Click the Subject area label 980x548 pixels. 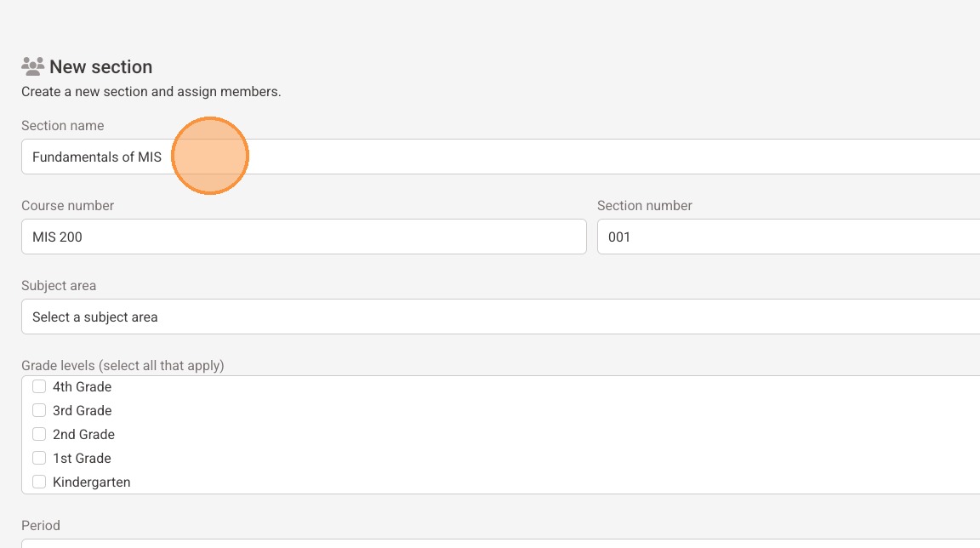(59, 285)
